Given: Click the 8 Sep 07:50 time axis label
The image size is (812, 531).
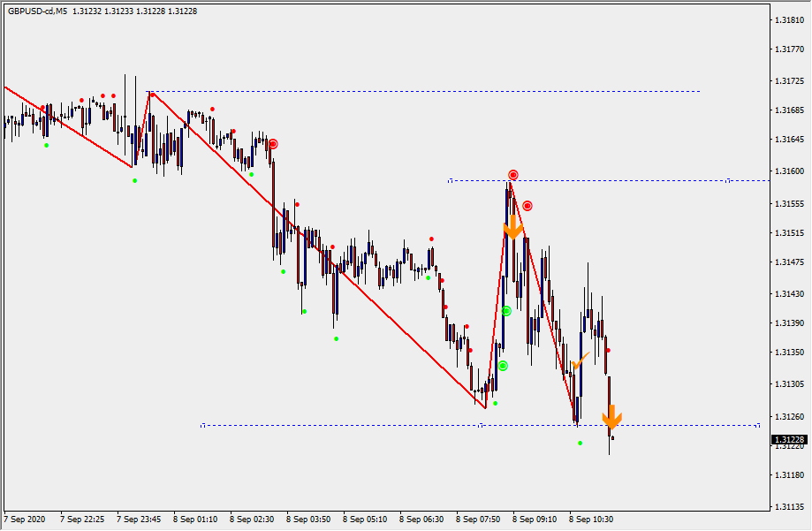Looking at the screenshot, I should pos(477,520).
